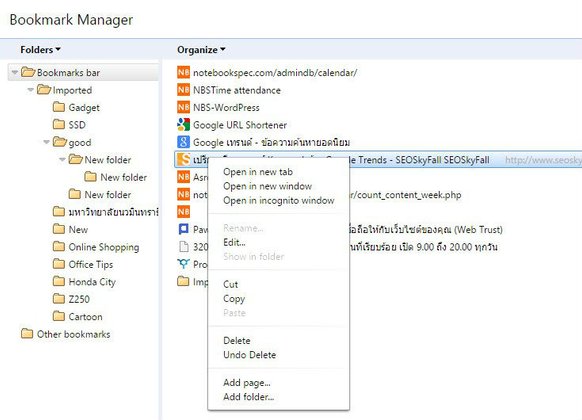Select the Gadget folder label

[84, 108]
